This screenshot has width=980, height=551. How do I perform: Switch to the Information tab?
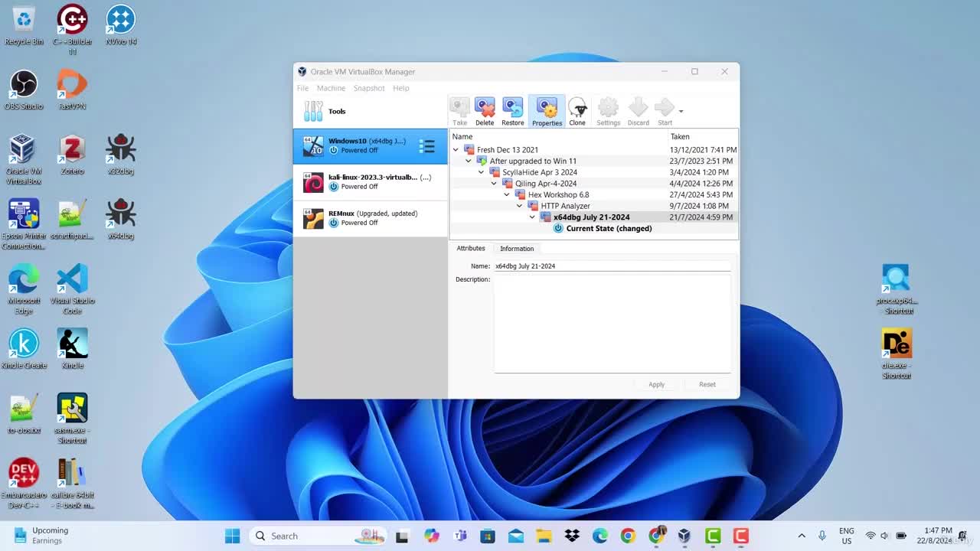[x=517, y=249]
